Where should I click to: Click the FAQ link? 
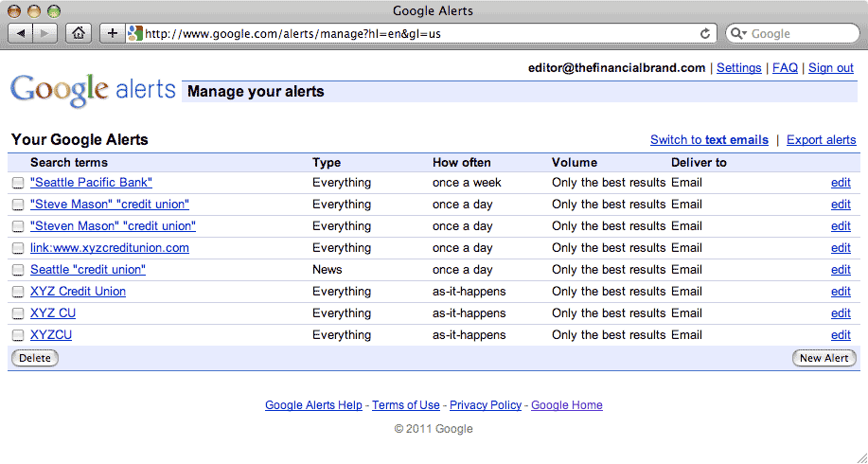click(785, 68)
